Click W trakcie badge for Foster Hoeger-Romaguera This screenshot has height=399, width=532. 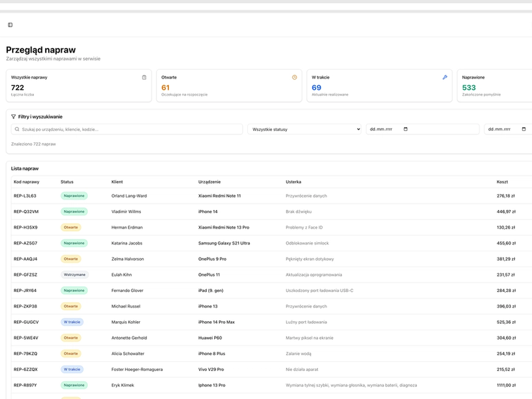72,370
